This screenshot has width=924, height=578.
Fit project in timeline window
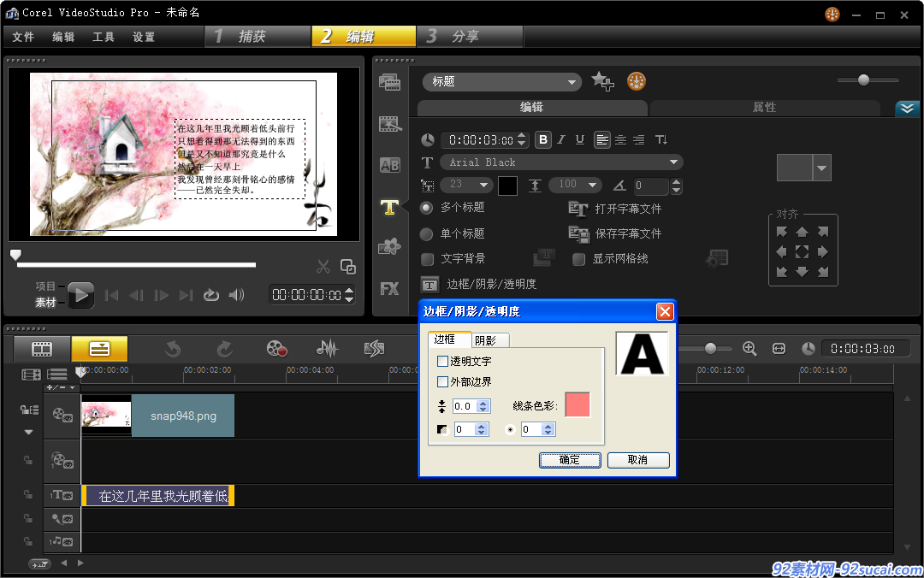point(779,349)
